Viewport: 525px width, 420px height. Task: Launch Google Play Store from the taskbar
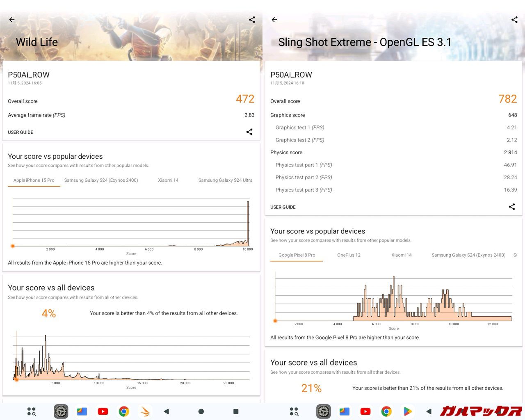[407, 411]
